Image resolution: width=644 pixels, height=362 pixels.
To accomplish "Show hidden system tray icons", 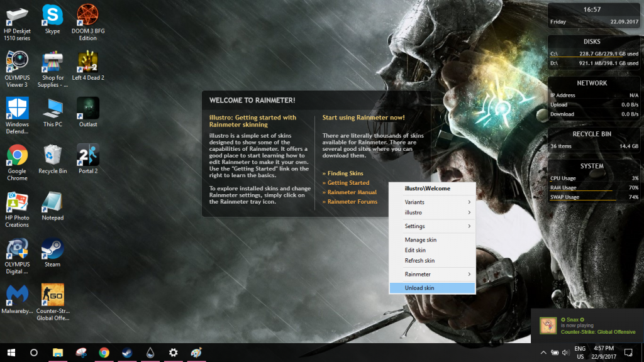I will coord(543,353).
